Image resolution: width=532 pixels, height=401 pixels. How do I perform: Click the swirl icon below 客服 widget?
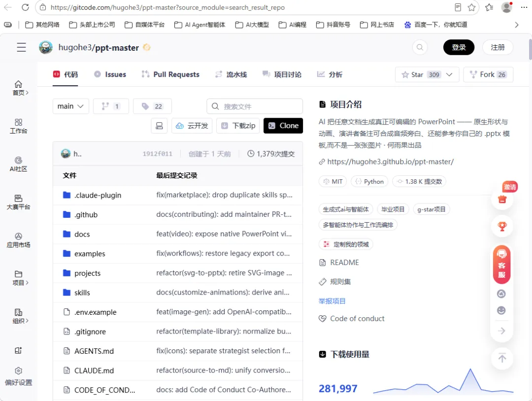click(501, 294)
